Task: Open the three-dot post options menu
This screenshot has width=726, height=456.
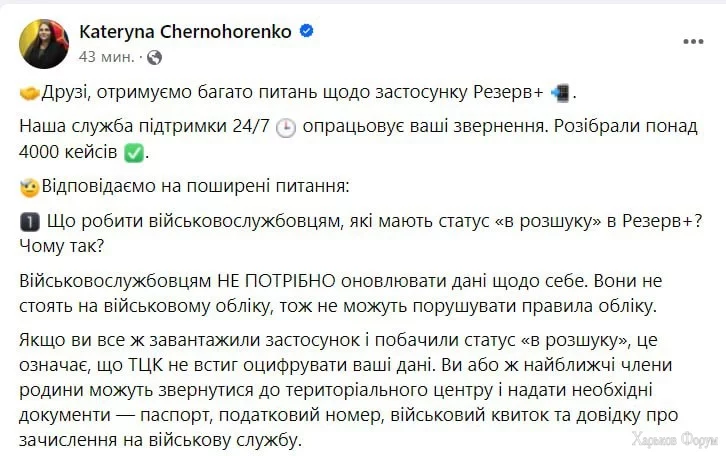Action: coord(693,40)
